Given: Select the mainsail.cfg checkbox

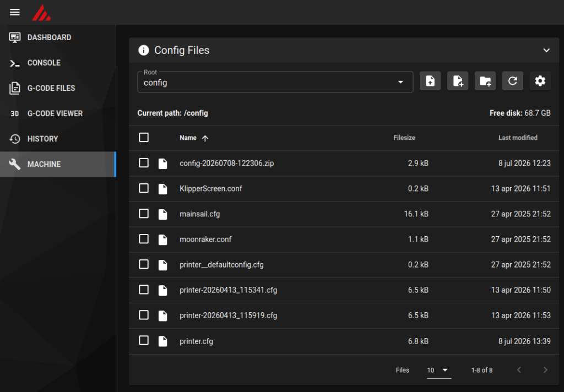Looking at the screenshot, I should [x=144, y=214].
